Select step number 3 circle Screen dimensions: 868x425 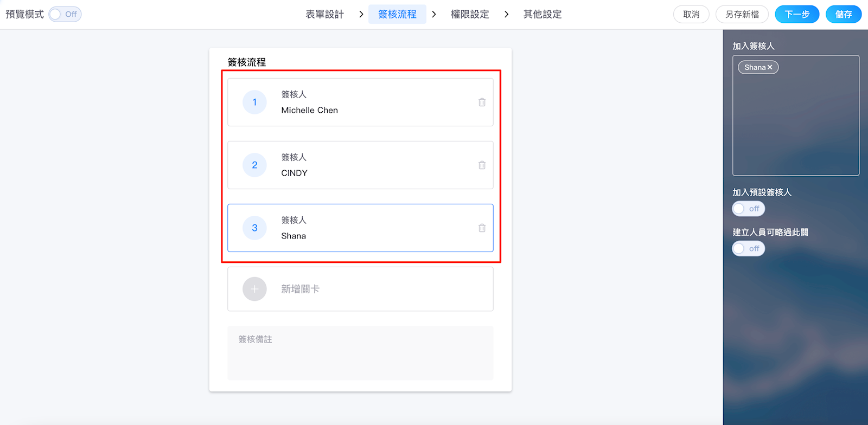(254, 228)
